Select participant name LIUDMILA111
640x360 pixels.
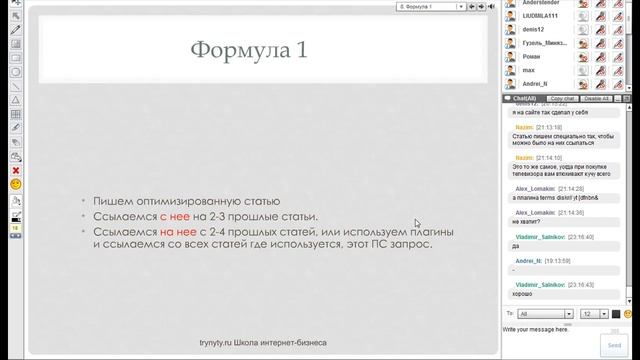tap(540, 16)
